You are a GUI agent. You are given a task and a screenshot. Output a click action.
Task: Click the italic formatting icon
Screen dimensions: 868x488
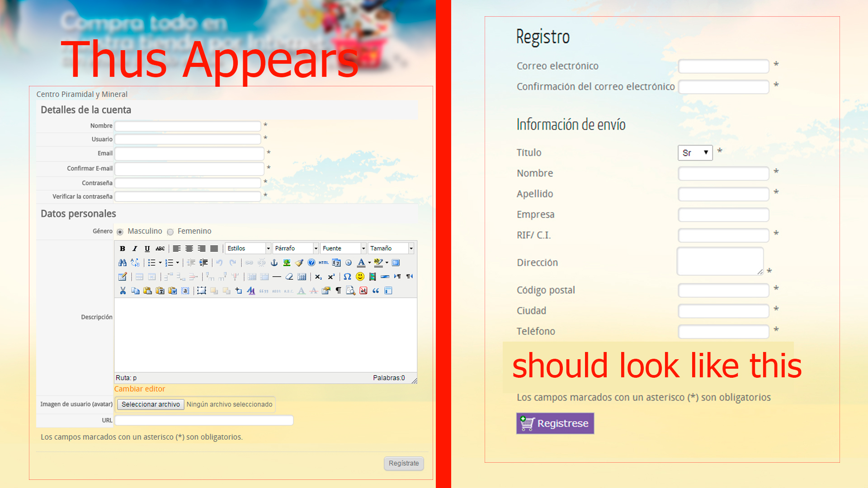pyautogui.click(x=135, y=249)
